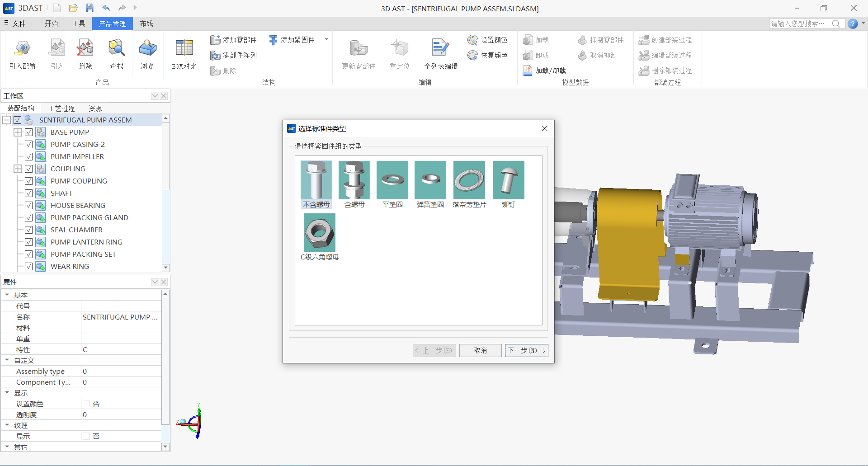Viewport: 868px width, 466px height.
Task: Uncheck the PUMP IMPELLER visibility checkbox
Action: coord(28,157)
